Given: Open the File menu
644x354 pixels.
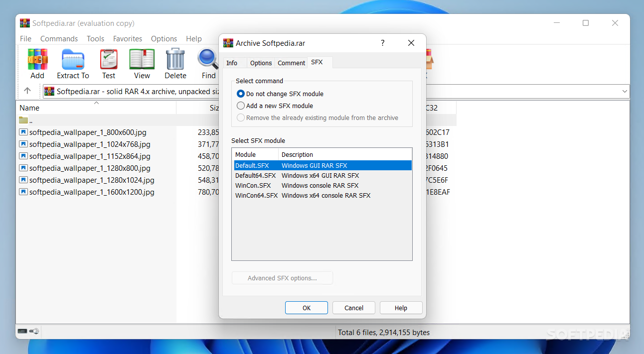Looking at the screenshot, I should [25, 38].
